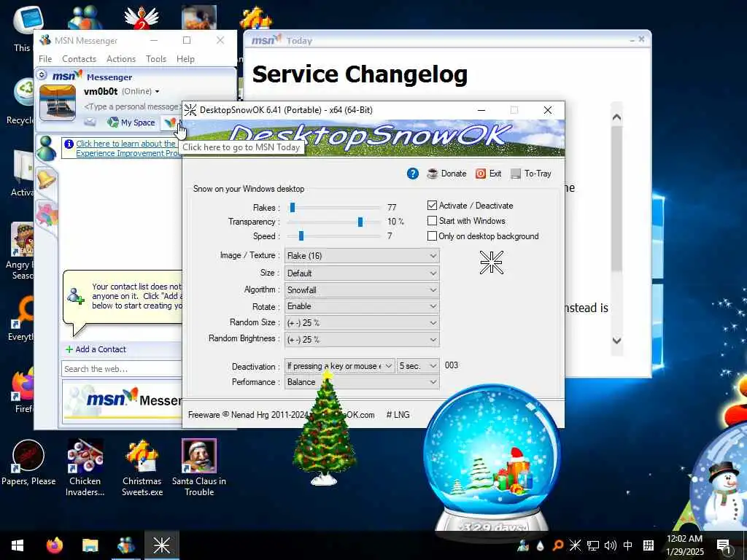Collapse the MSN Messenger header chevron
The height and width of the screenshot is (560, 747).
(x=42, y=75)
